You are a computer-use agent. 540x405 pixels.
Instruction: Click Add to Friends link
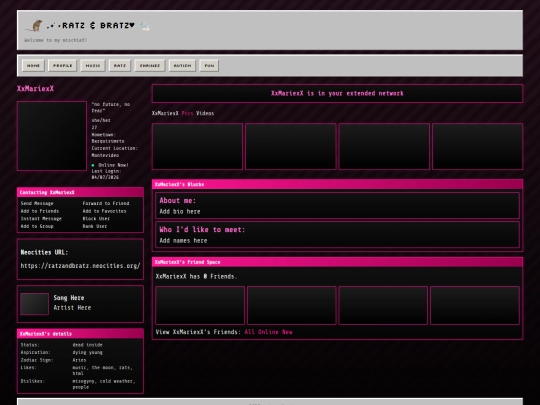coord(40,211)
